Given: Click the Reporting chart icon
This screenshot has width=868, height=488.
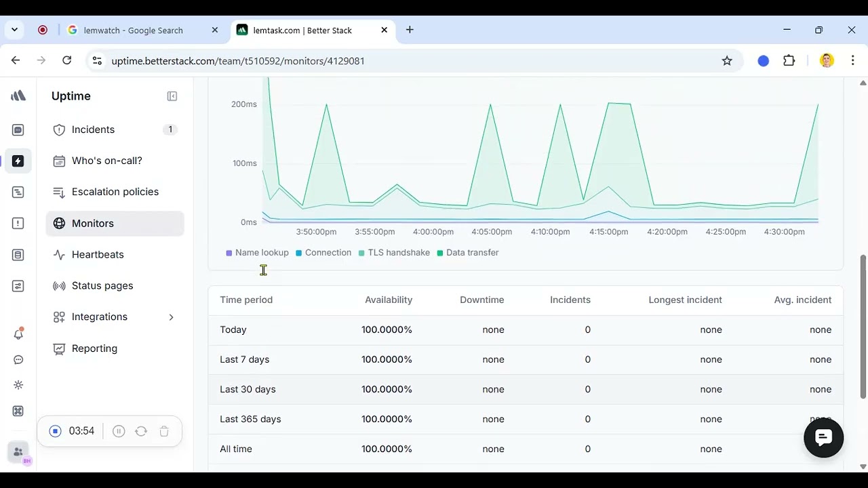Looking at the screenshot, I should coord(59,348).
